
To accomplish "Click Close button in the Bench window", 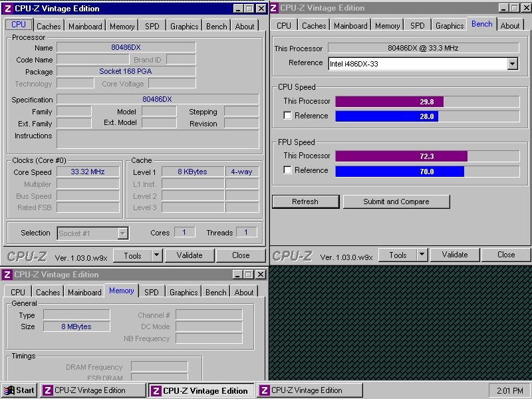I will pos(506,255).
